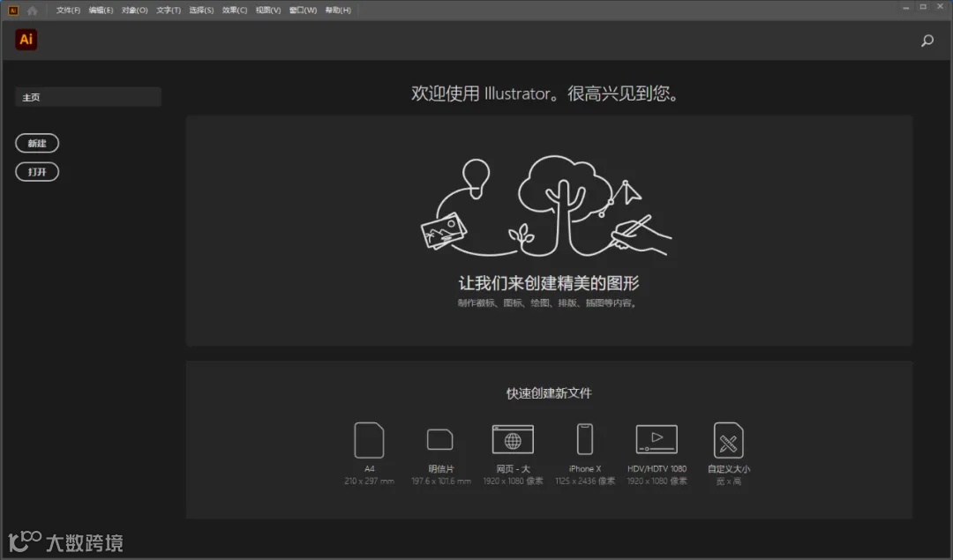Viewport: 953px width, 560px height.
Task: Choose the 网页 - 大 web preset icon
Action: [513, 439]
